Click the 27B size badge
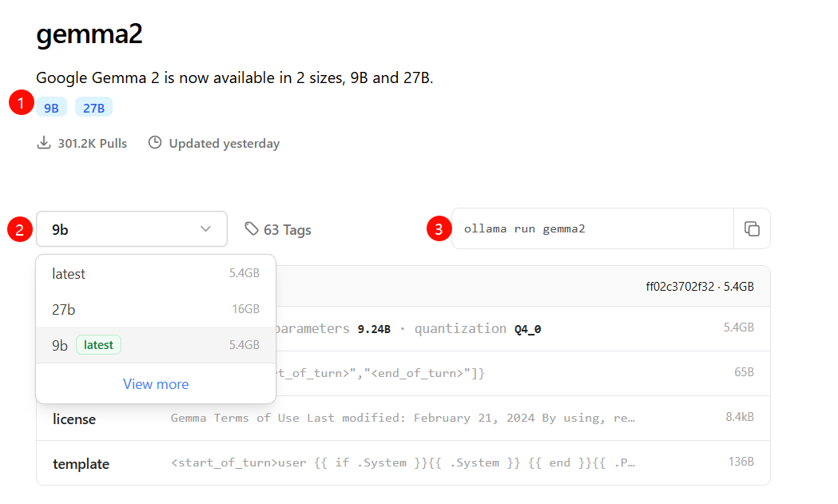This screenshot has height=504, width=838. click(x=93, y=108)
